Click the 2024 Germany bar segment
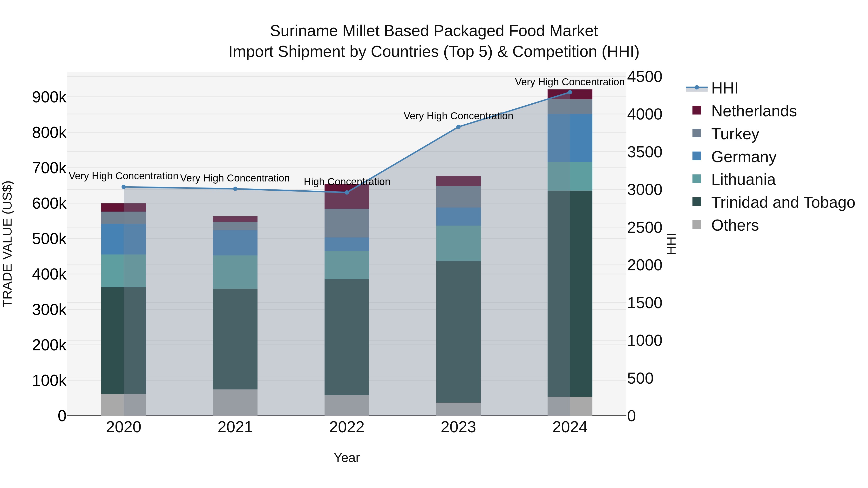 tap(570, 138)
